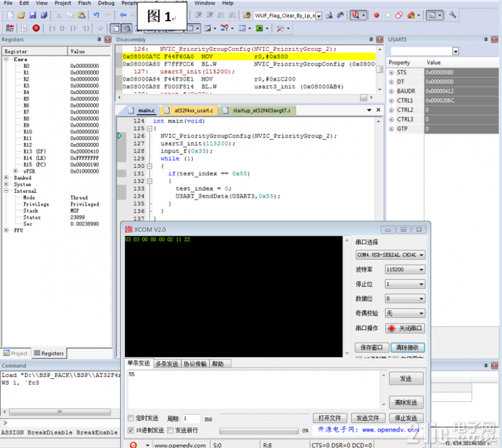
Task: Collapse the Core register group
Action: pos(6,59)
